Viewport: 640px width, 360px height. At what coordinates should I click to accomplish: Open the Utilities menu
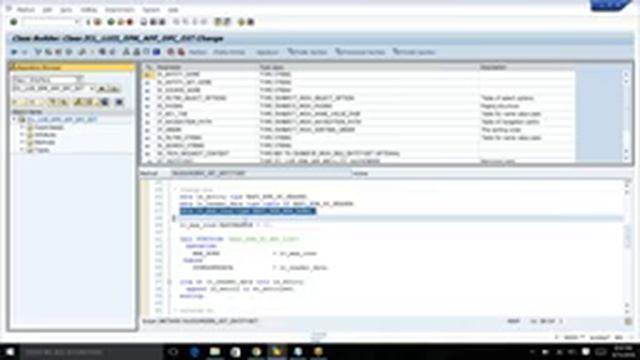pyautogui.click(x=89, y=9)
